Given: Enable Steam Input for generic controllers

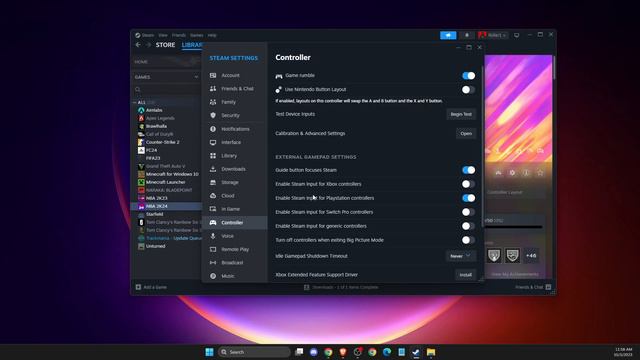Looking at the screenshot, I should (x=468, y=226).
